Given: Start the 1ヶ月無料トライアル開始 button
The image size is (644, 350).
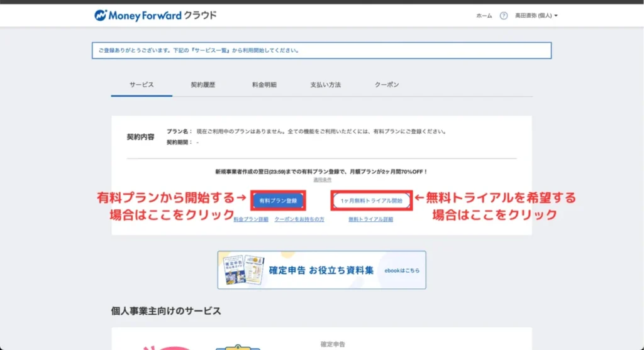Looking at the screenshot, I should pos(371,200).
